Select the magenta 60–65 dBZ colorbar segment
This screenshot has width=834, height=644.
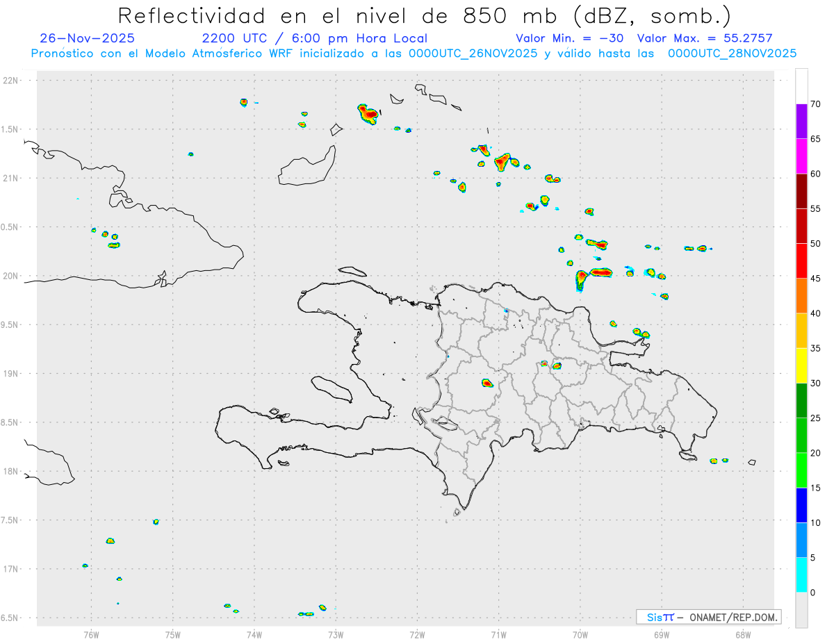click(801, 156)
